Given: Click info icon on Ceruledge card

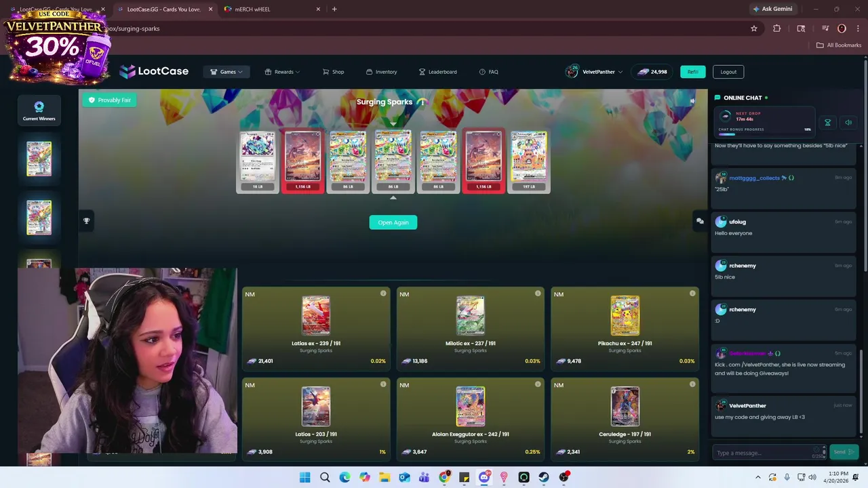Looking at the screenshot, I should tap(692, 384).
